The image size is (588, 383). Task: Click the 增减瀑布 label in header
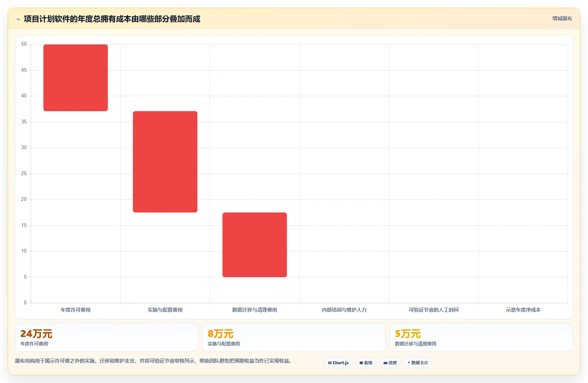click(x=562, y=18)
